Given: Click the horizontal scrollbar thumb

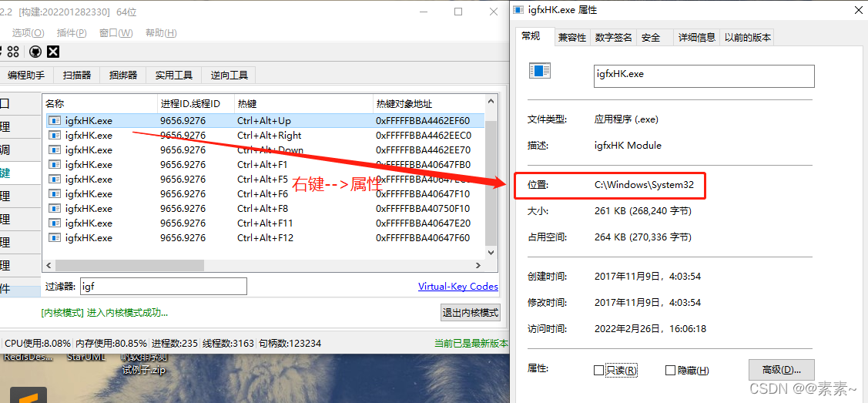Looking at the screenshot, I should 129,266.
